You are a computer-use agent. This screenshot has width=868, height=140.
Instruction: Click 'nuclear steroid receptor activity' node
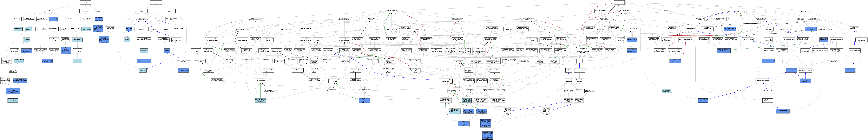pyautogui.click(x=86, y=29)
